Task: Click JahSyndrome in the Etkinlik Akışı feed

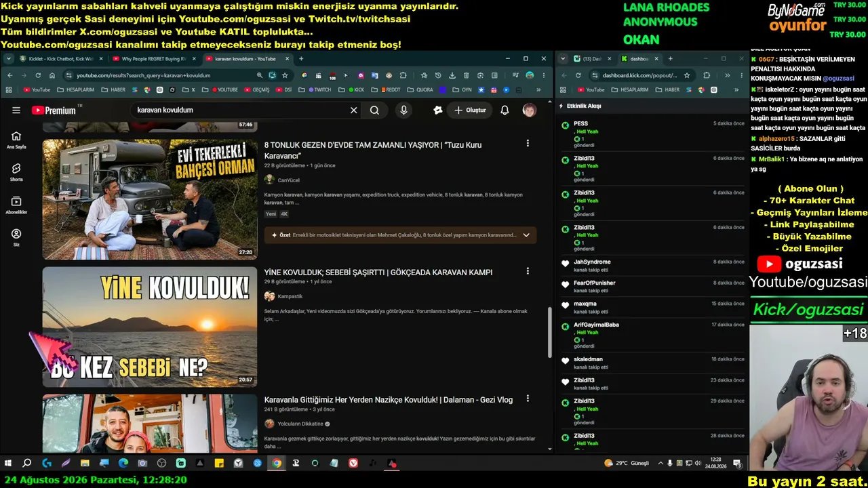Action: click(x=592, y=262)
